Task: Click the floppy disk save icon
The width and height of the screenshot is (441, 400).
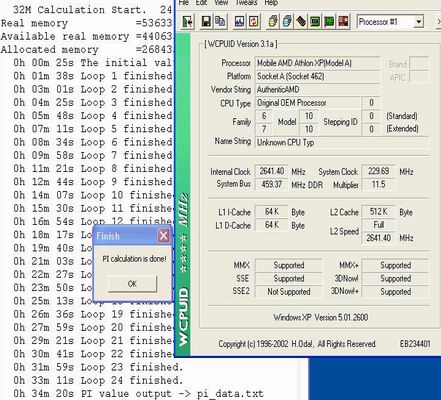Action: click(x=206, y=22)
